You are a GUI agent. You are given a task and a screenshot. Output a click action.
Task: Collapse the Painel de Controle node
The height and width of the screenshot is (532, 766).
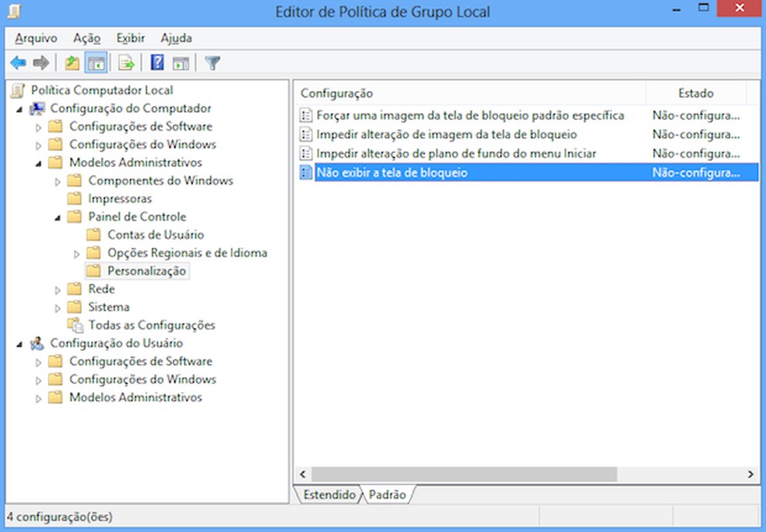pos(58,219)
